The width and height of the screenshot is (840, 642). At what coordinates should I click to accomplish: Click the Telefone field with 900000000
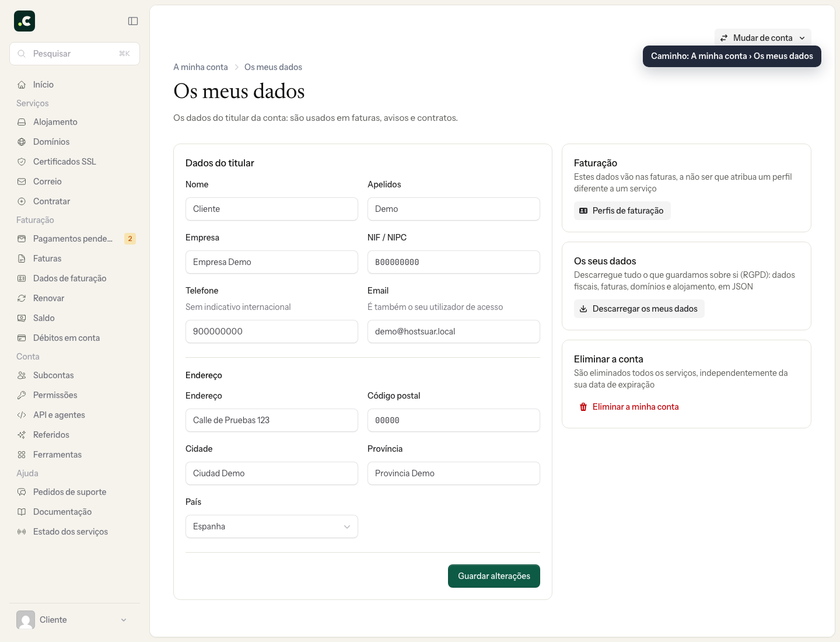tap(272, 332)
